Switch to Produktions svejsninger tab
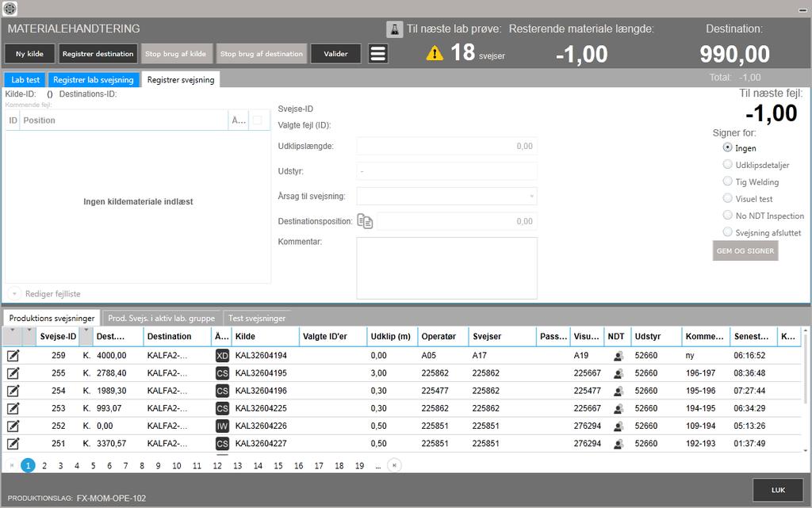Screen dimensions: 812x508 click(x=52, y=318)
